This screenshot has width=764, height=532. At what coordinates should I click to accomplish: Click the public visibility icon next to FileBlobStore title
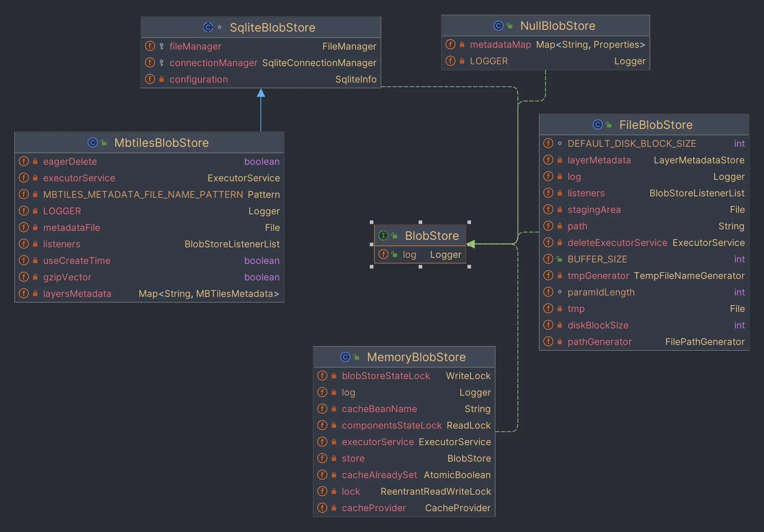[609, 125]
